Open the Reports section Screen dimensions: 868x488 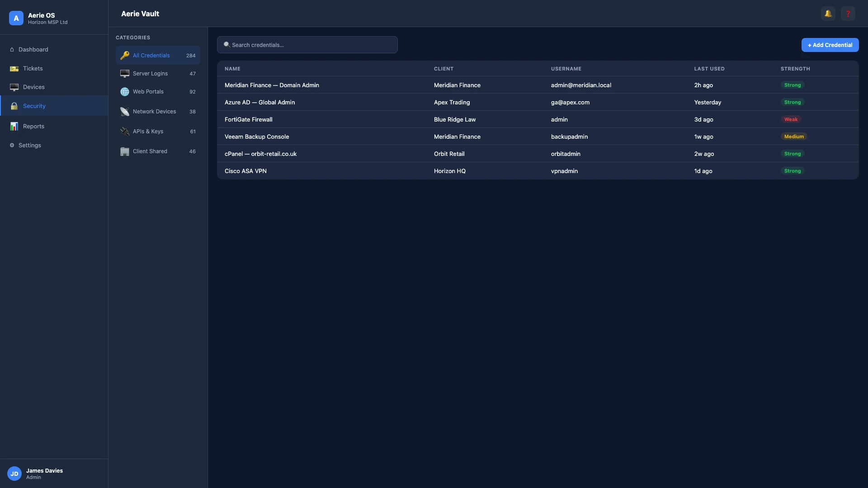coord(54,127)
